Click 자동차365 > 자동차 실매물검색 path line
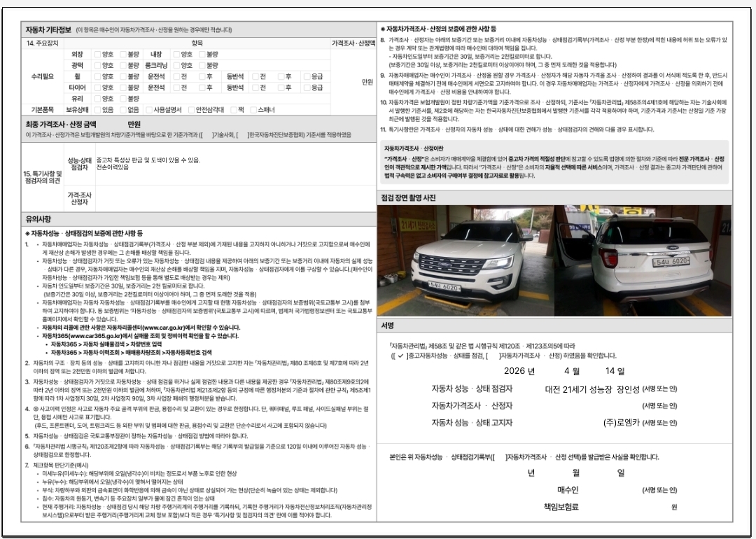 pos(106,344)
